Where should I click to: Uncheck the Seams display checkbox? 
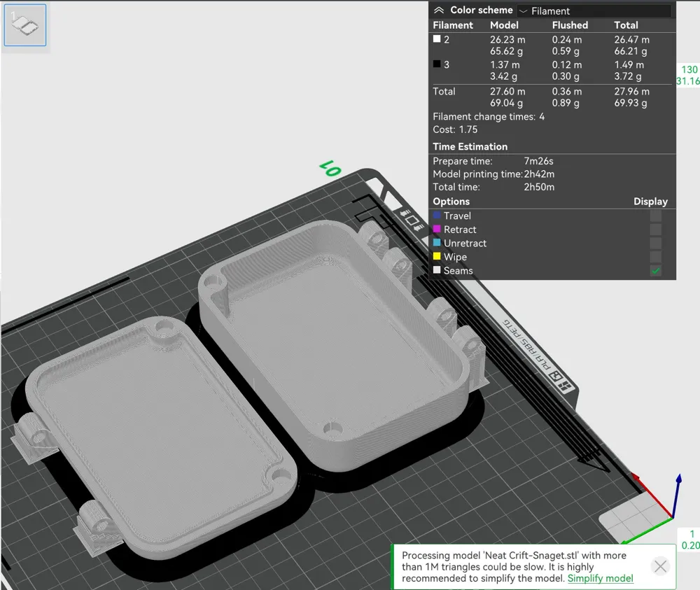click(655, 271)
